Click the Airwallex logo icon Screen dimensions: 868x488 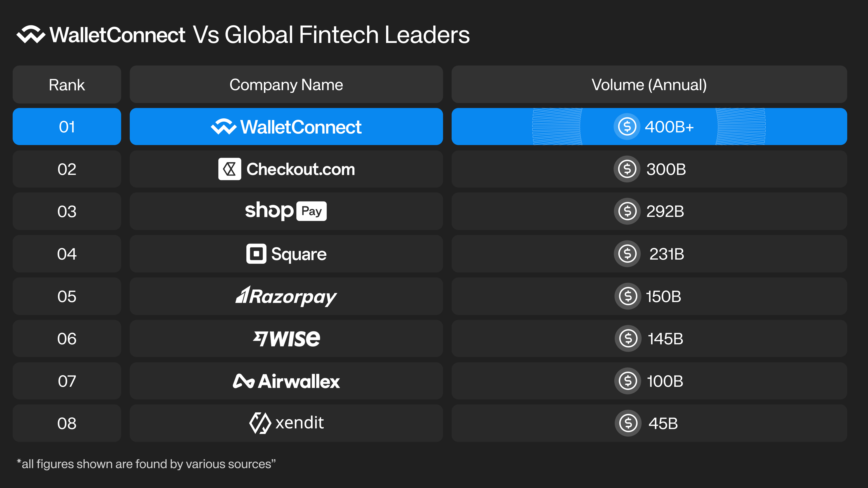(243, 381)
